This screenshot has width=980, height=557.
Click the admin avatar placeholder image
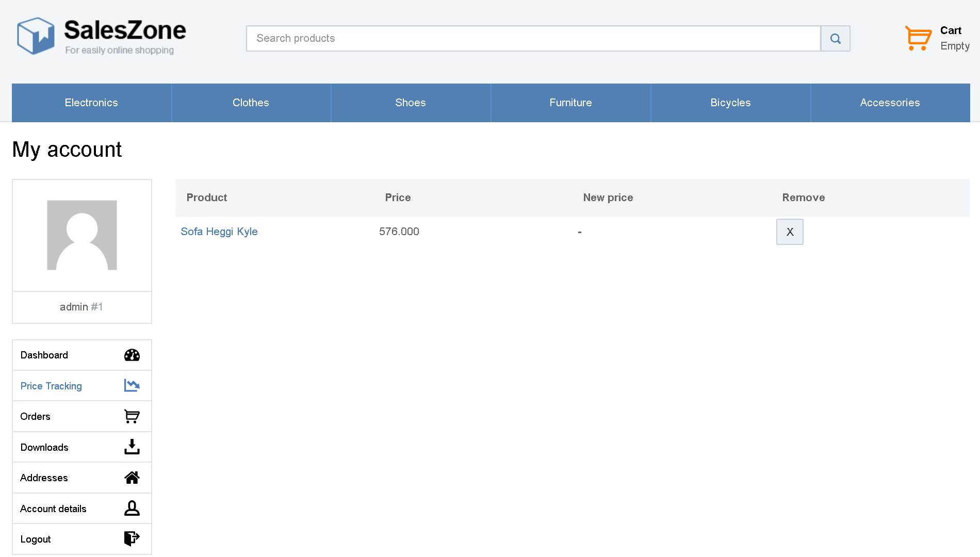pos(82,235)
